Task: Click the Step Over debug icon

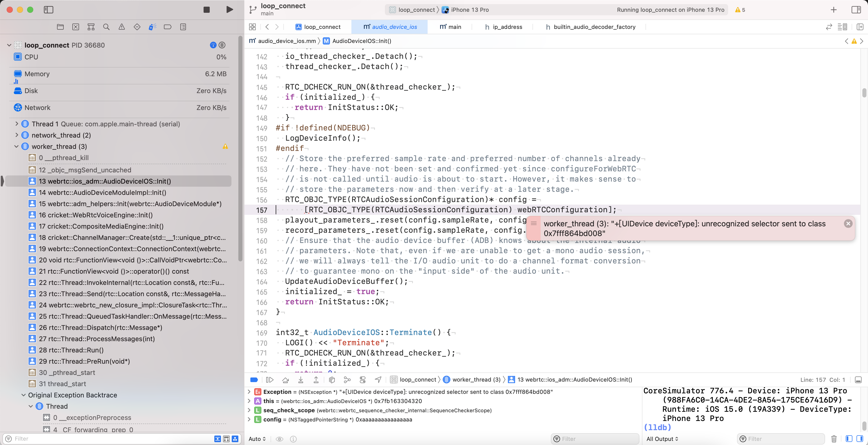Action: tap(285, 380)
